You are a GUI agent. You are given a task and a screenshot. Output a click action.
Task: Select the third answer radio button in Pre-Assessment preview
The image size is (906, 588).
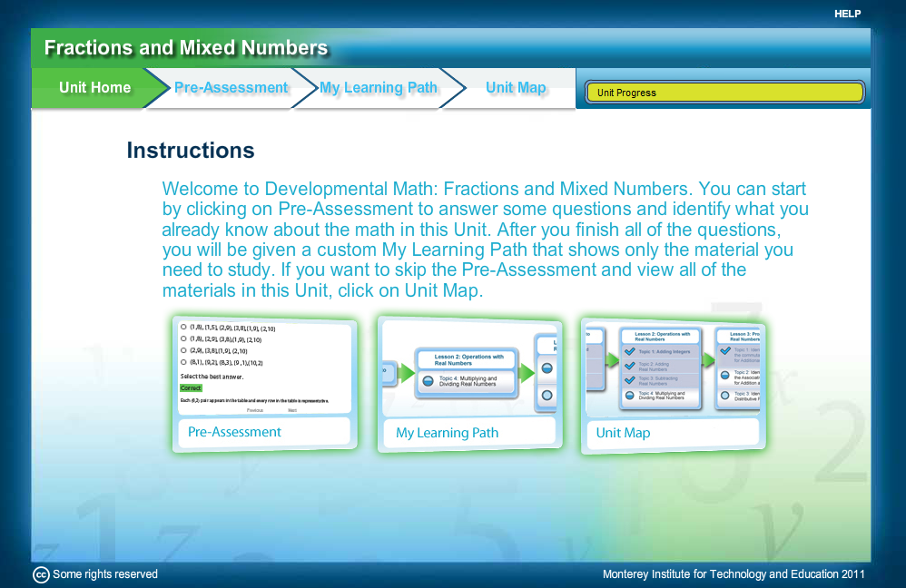183,349
